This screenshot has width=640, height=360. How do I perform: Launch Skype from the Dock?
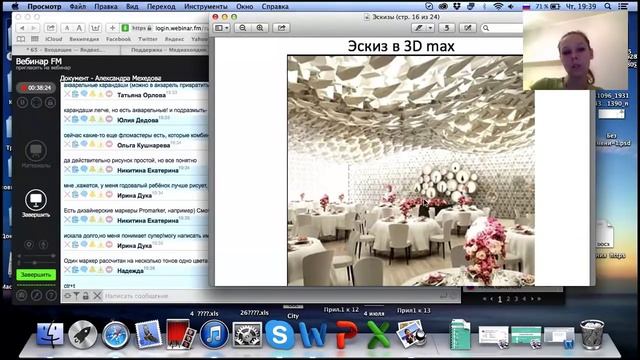coord(280,335)
